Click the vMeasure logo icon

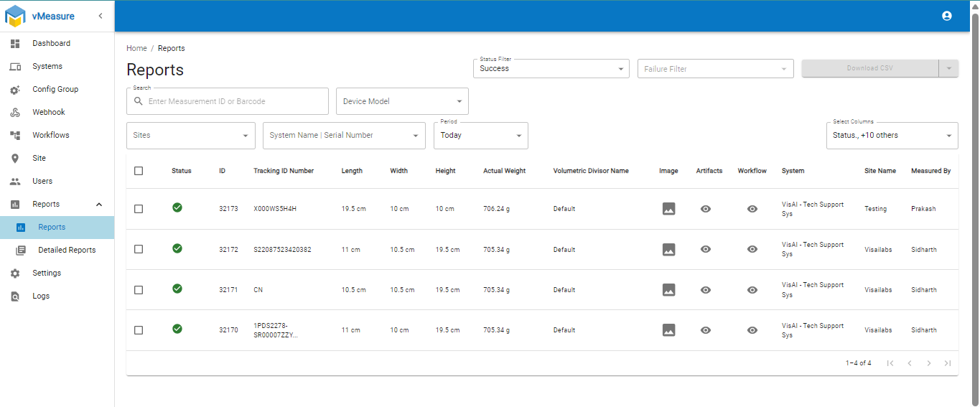[x=15, y=16]
